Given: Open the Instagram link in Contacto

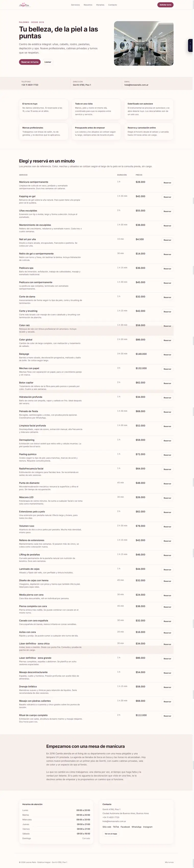Looking at the screenshot, I should 148,827.
